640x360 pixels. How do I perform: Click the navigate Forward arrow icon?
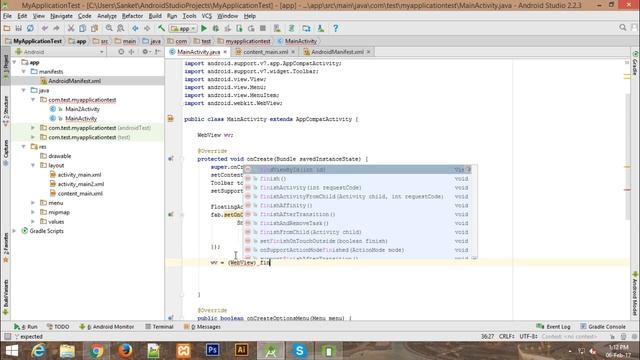click(147, 28)
